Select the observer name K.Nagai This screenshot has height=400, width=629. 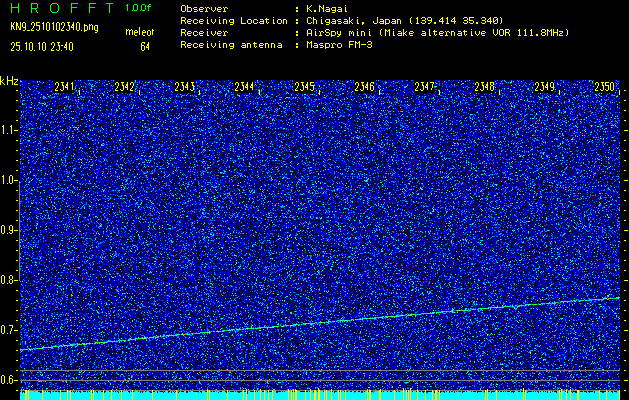(327, 8)
